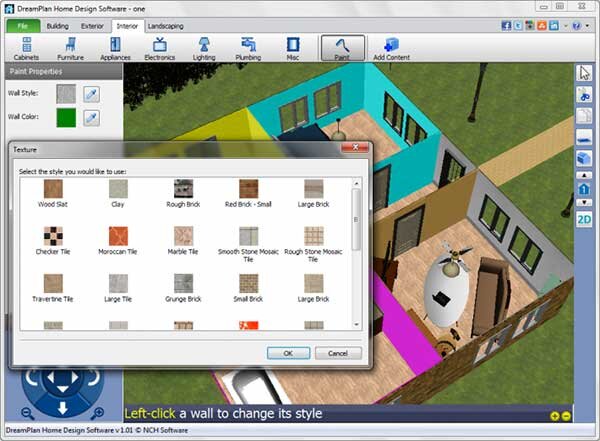Image resolution: width=600 pixels, height=441 pixels.
Task: Choose Rough Stone Mosaic Tile texture
Action: pos(313,245)
